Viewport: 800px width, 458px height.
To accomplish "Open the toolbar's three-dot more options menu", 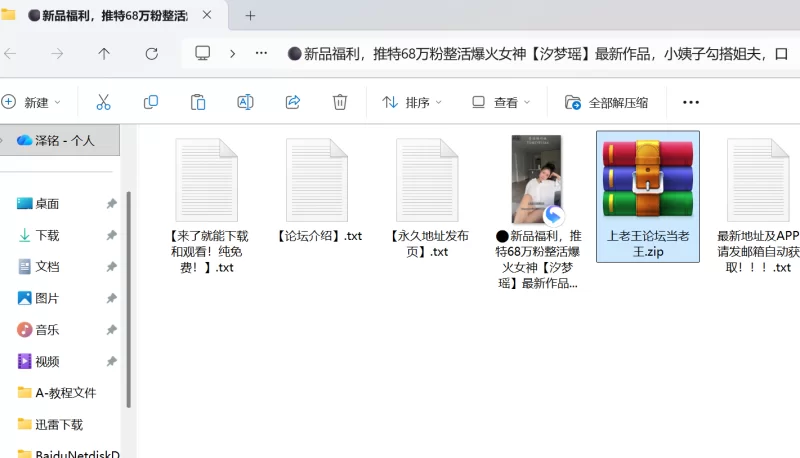I will coord(690,102).
